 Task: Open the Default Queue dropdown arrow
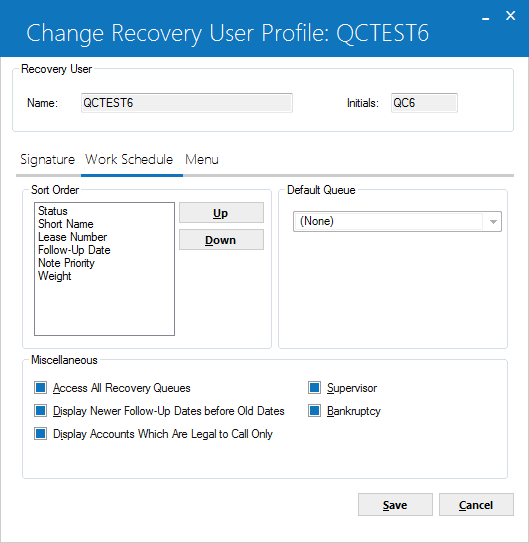click(x=493, y=222)
